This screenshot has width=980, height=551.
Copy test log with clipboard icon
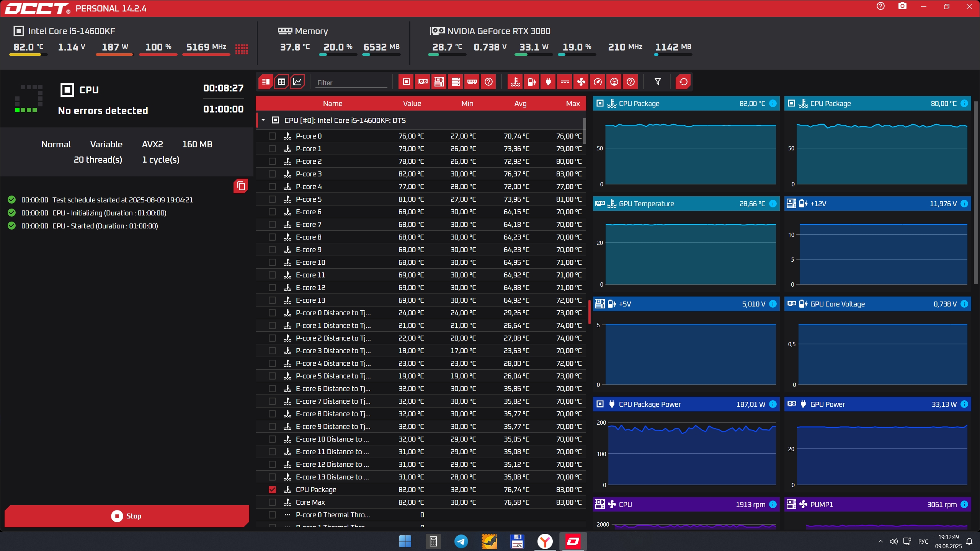click(241, 186)
